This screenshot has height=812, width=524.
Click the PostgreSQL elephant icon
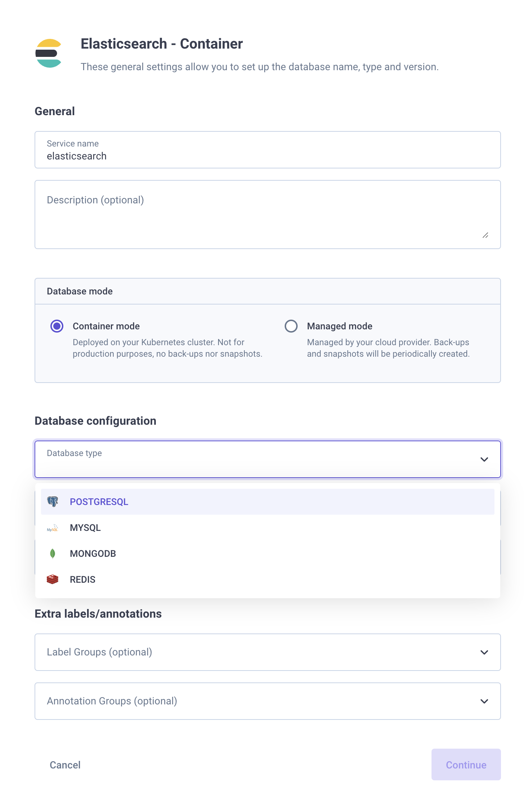(x=53, y=501)
